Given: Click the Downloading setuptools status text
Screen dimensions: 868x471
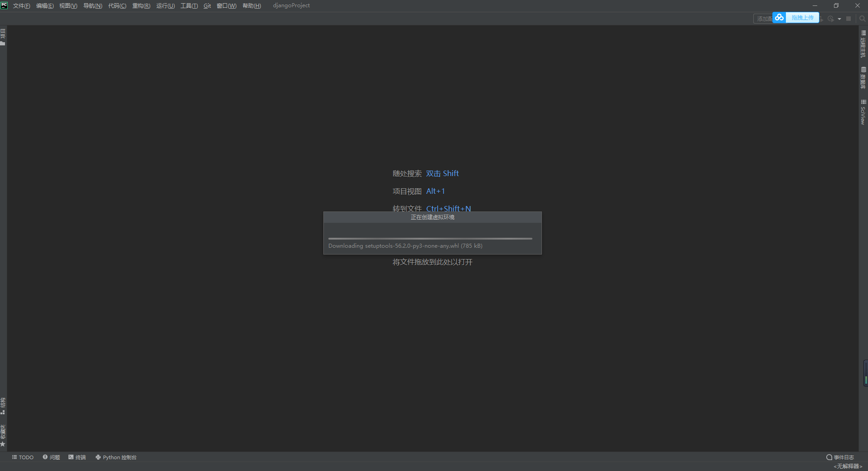Looking at the screenshot, I should tap(405, 246).
